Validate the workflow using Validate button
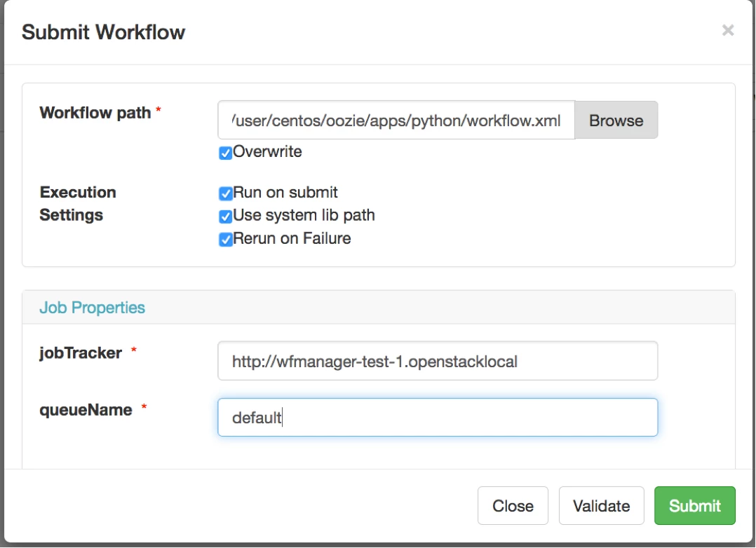The width and height of the screenshot is (756, 548). 601,505
